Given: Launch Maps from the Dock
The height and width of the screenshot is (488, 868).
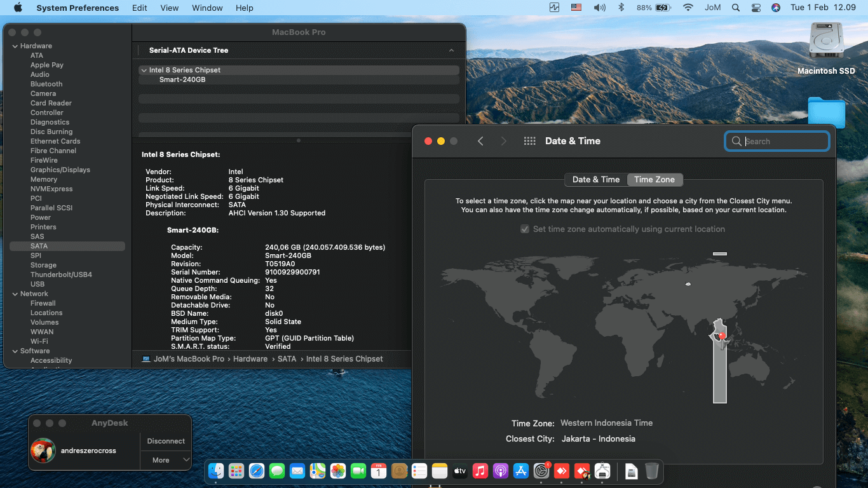Looking at the screenshot, I should coord(318,471).
